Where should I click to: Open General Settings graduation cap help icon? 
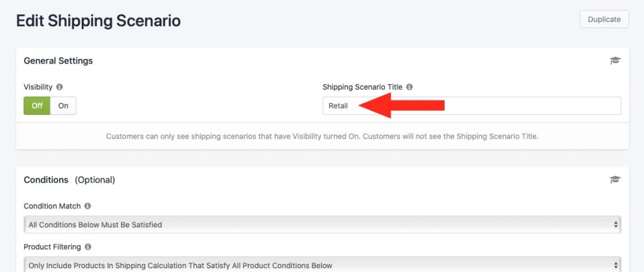[x=615, y=61]
